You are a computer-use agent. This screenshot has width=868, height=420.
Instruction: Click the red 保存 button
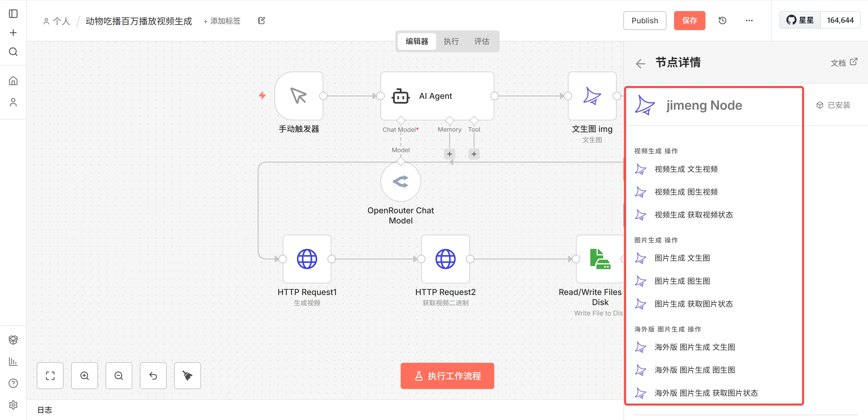pos(689,21)
